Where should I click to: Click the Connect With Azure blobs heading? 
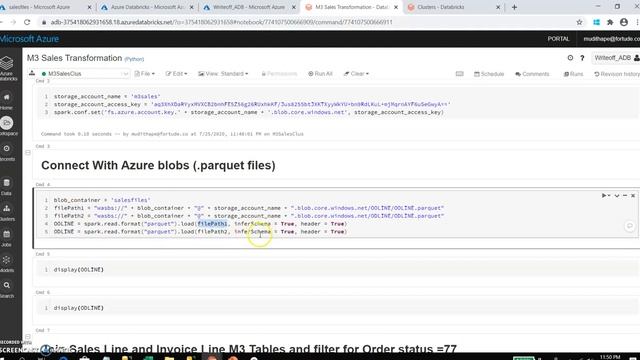point(158,165)
